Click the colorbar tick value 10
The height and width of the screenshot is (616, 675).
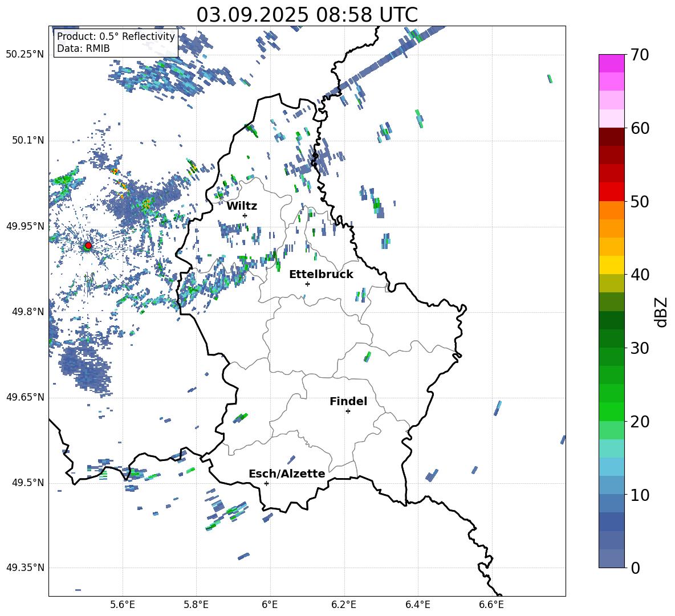pos(640,495)
